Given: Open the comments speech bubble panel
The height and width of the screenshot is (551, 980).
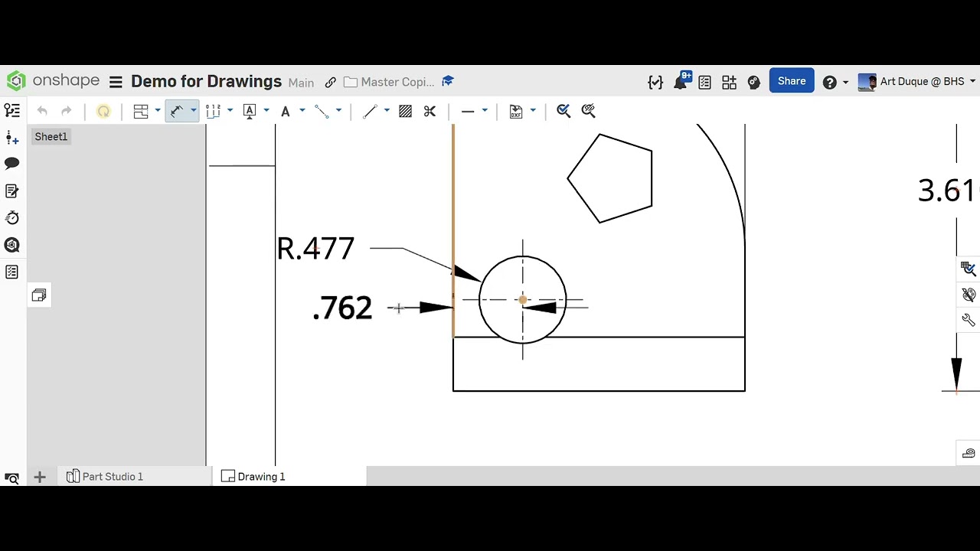Looking at the screenshot, I should (x=12, y=163).
